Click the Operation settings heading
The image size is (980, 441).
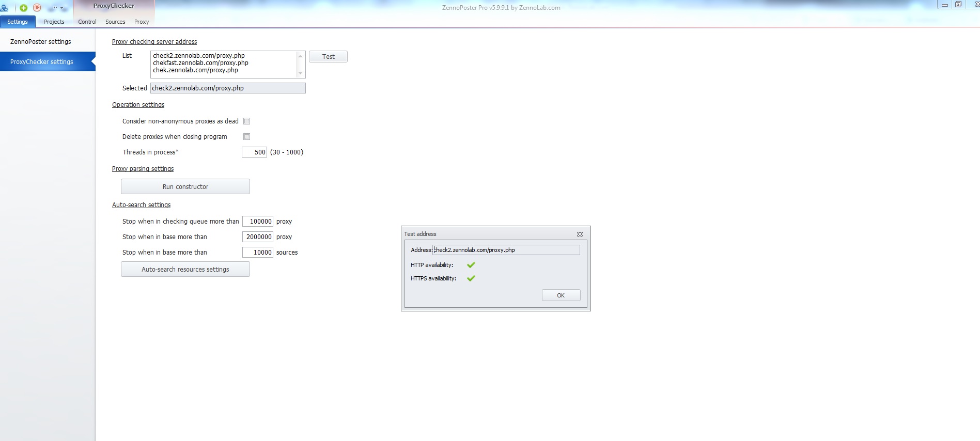[x=138, y=105]
